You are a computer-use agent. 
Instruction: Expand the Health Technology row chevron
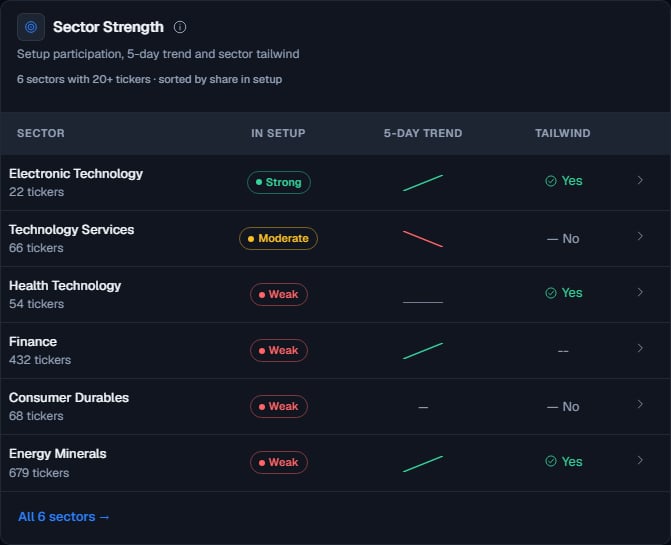coord(640,292)
